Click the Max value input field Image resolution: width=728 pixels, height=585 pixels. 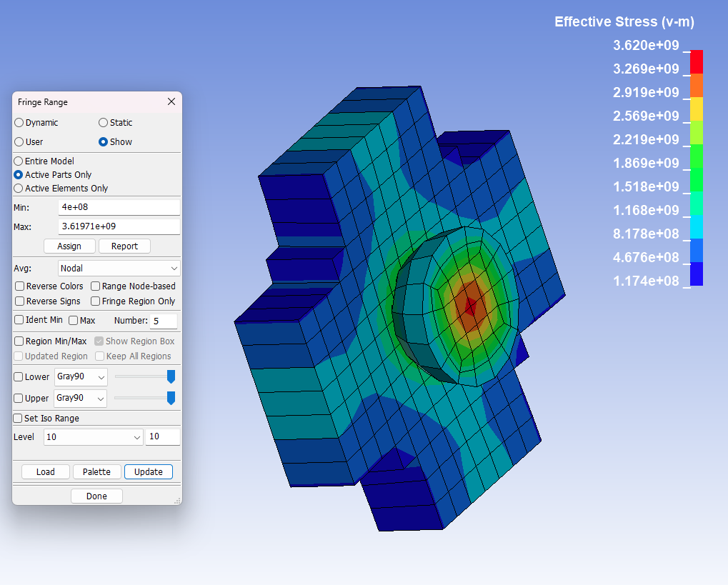119,226
